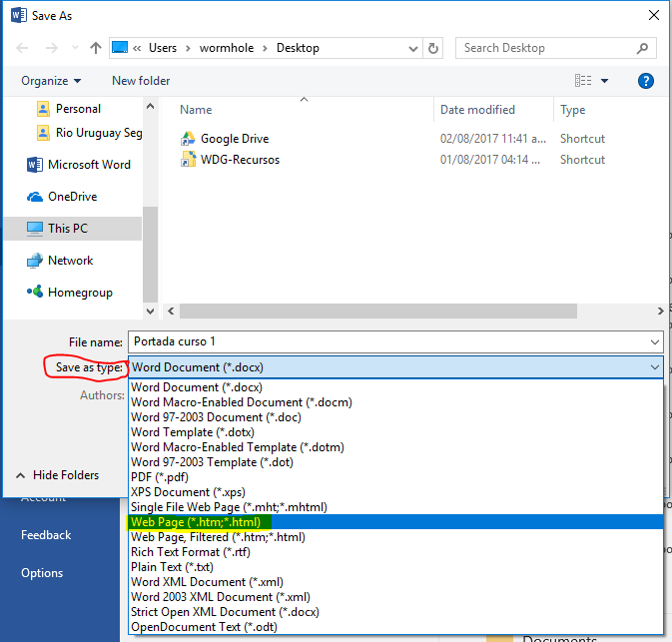Select This PC in navigation pane
The width and height of the screenshot is (672, 642).
point(73,229)
